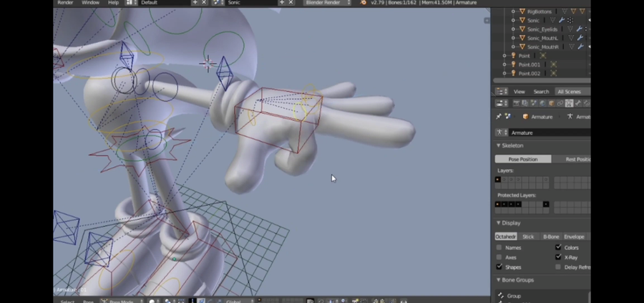
Task: Select the Point lamp in the outliner
Action: pyautogui.click(x=524, y=55)
